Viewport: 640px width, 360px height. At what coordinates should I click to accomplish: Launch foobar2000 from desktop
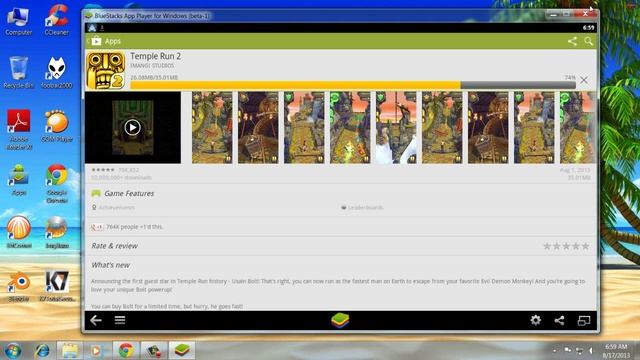pos(57,73)
